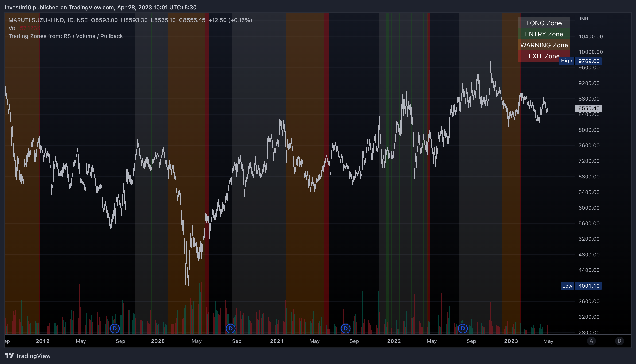Click the dividend marker near Sep 2022
Screen dimensions: 636x364
[463, 329]
